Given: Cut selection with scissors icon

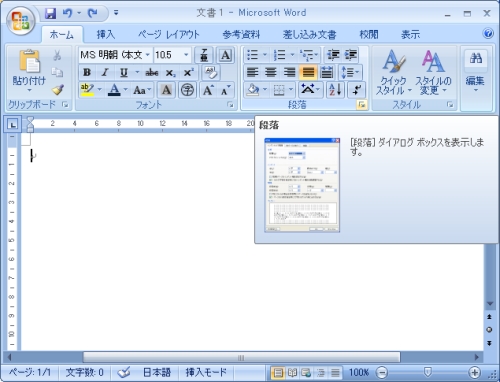Looking at the screenshot, I should click(x=57, y=55).
